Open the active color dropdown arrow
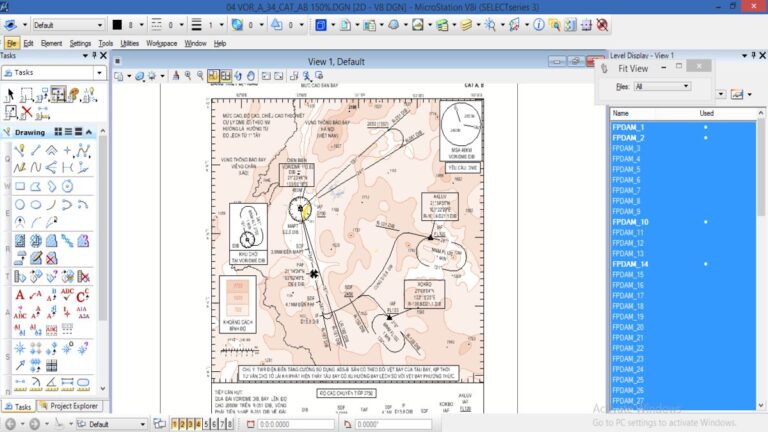768x432 pixels. pyautogui.click(x=142, y=25)
